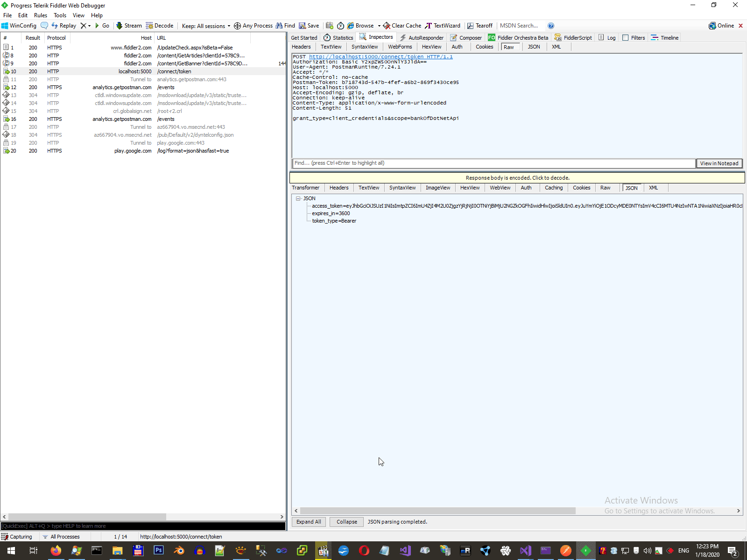747x560 pixels.
Task: Click Clear Cache in toolbar
Action: 402,26
